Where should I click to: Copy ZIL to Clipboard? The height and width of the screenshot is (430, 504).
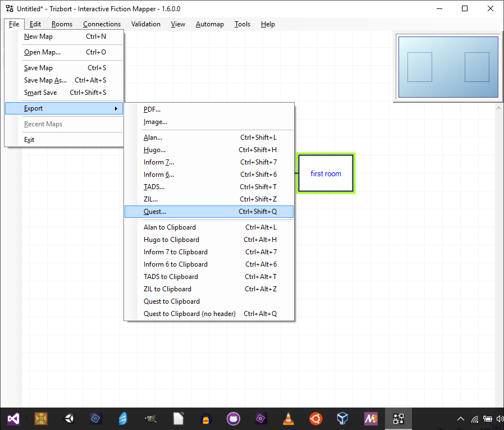209,289
